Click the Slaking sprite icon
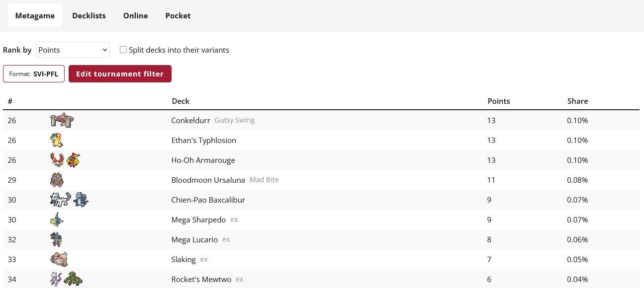The width and height of the screenshot is (644, 288). point(59,259)
